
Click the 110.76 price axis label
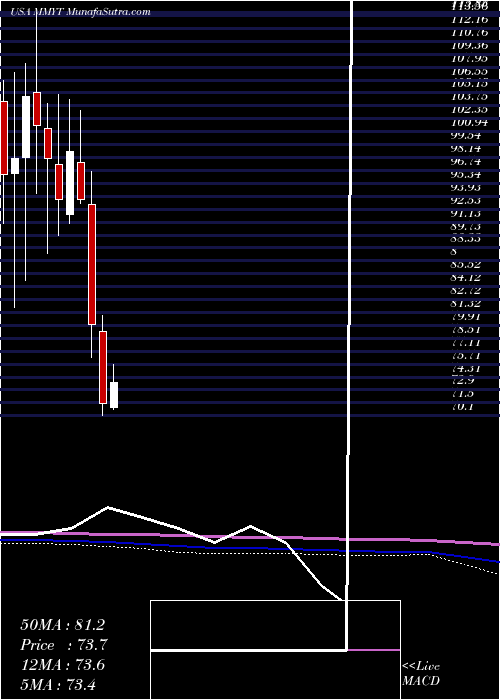point(472,32)
